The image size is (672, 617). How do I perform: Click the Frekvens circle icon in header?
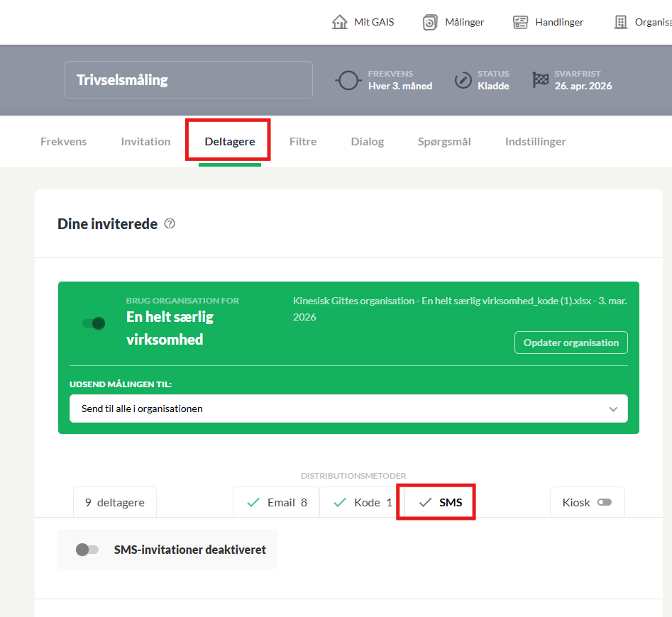pyautogui.click(x=348, y=80)
